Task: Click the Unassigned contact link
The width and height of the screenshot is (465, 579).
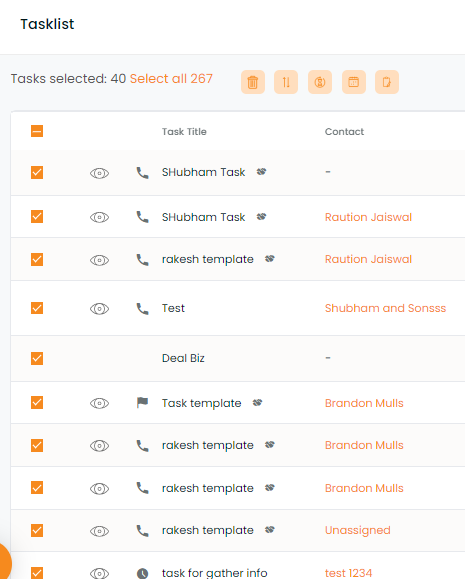Action: coord(358,530)
